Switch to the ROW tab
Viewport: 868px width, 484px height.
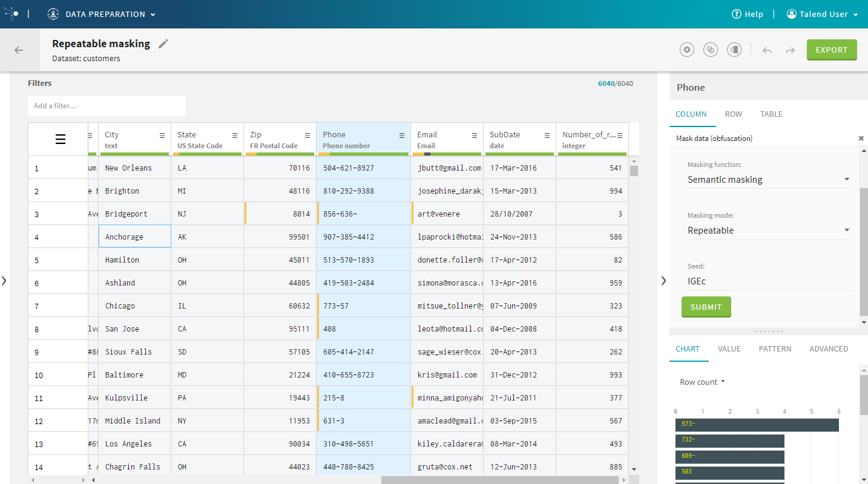click(x=733, y=114)
